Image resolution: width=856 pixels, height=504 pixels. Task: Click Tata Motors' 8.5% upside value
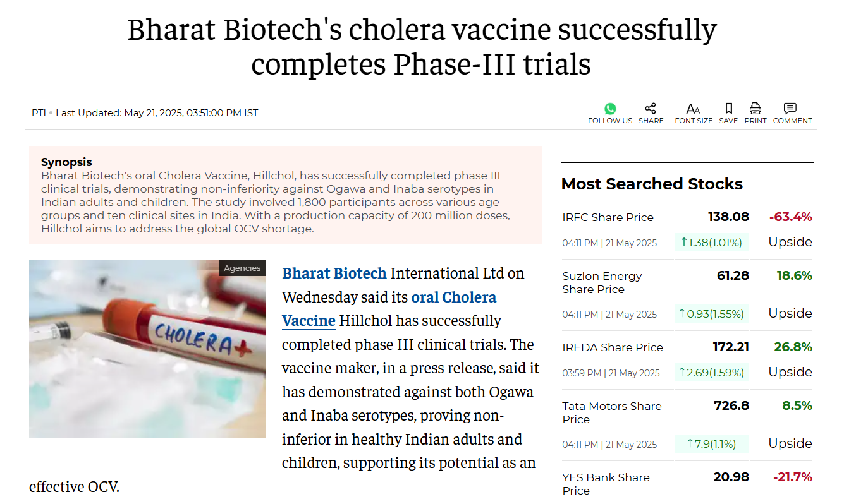797,406
